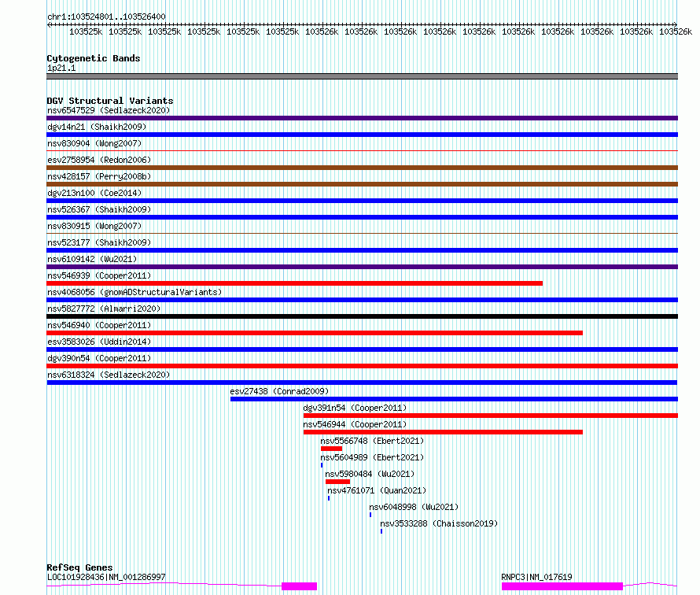Click nsv6109142 (Wu2021) label near Cooper2011 row
The width and height of the screenshot is (700, 595).
tap(92, 259)
